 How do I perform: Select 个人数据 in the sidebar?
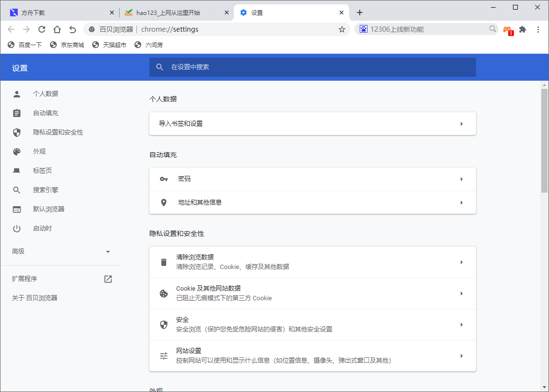[x=46, y=94]
